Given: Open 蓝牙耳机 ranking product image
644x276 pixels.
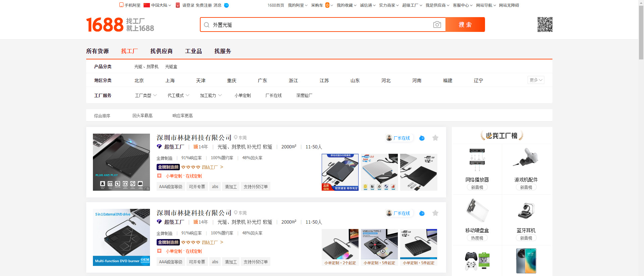Looking at the screenshot, I should click(x=526, y=211).
